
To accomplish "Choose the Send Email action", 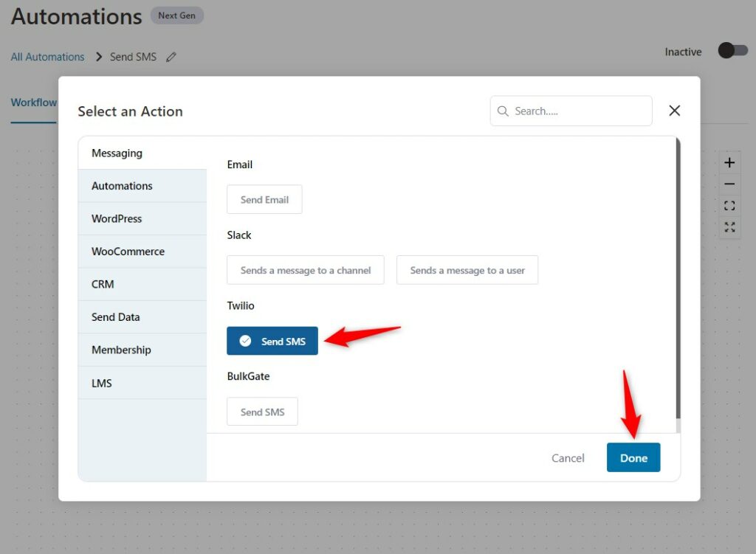I will [265, 199].
